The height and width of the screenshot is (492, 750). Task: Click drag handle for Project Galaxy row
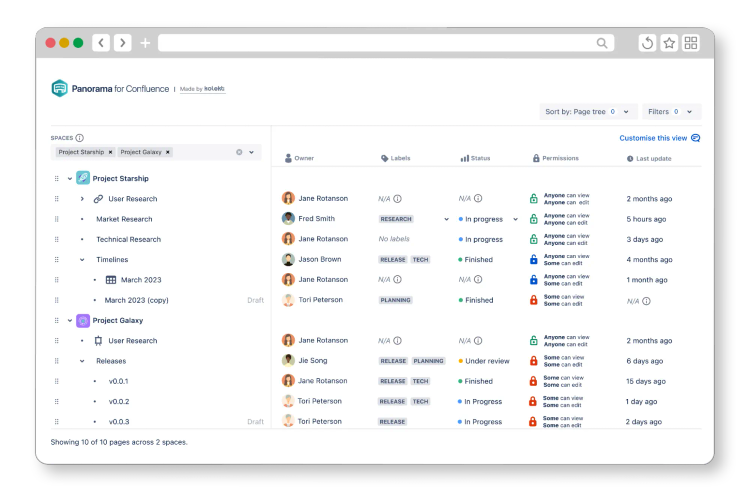tap(56, 320)
